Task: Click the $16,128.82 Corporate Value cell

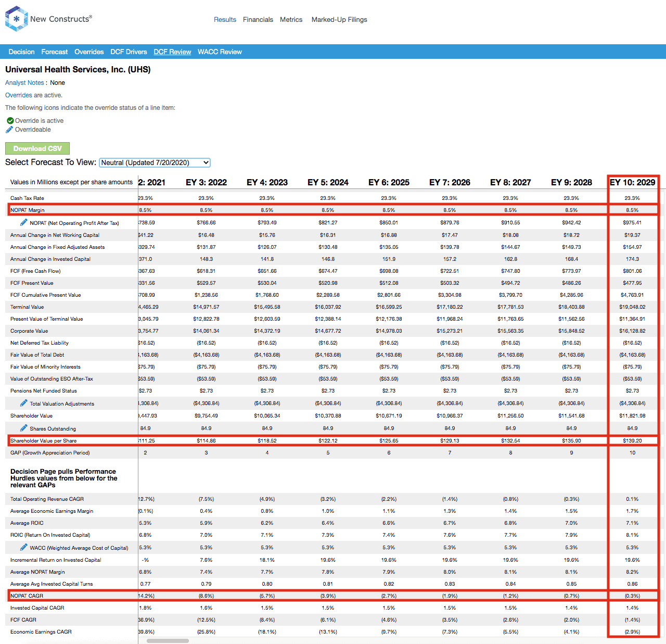Action: tap(632, 331)
